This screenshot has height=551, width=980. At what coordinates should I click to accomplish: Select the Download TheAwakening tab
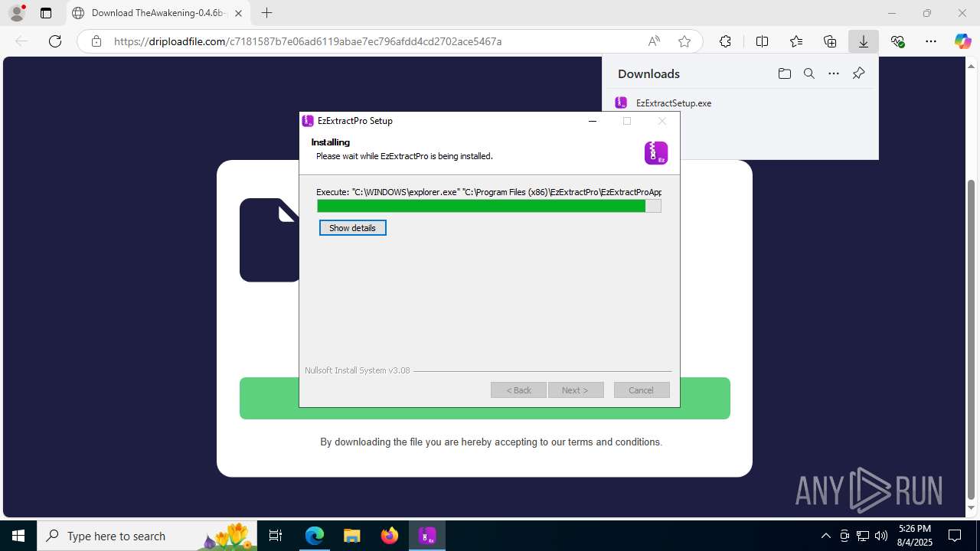click(158, 13)
